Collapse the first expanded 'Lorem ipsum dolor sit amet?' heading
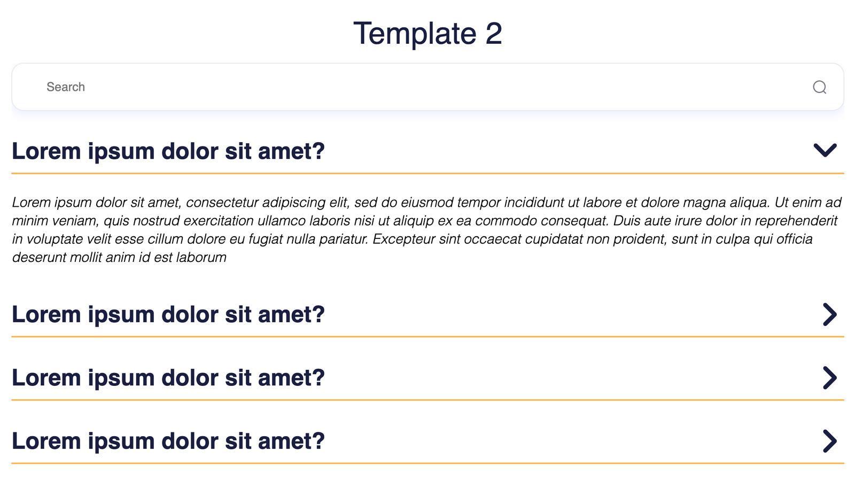The width and height of the screenshot is (855, 504). (x=168, y=151)
